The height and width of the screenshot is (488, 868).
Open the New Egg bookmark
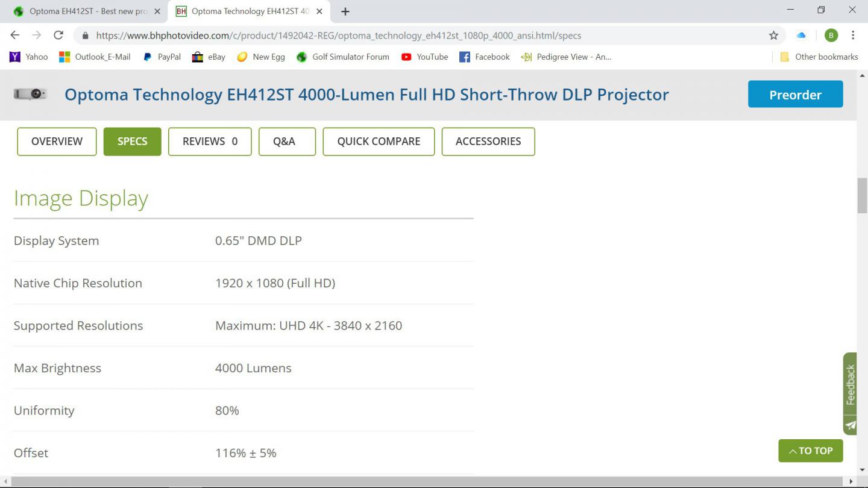click(261, 57)
